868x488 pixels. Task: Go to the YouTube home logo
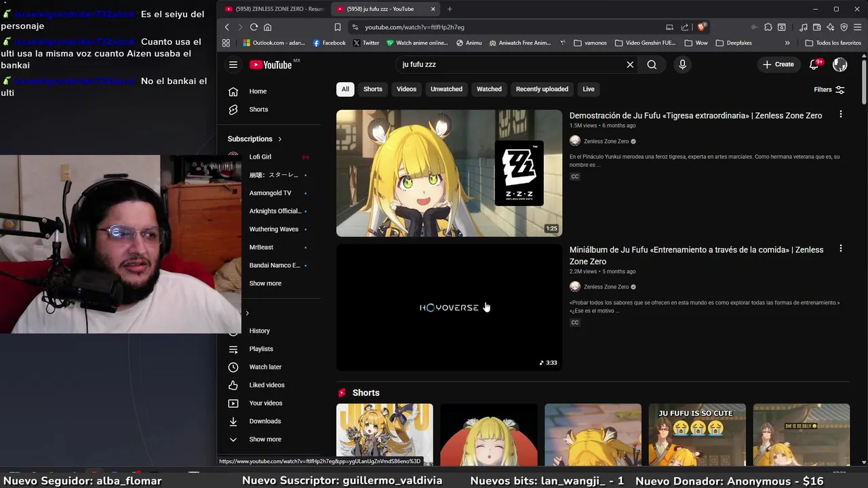coord(270,64)
